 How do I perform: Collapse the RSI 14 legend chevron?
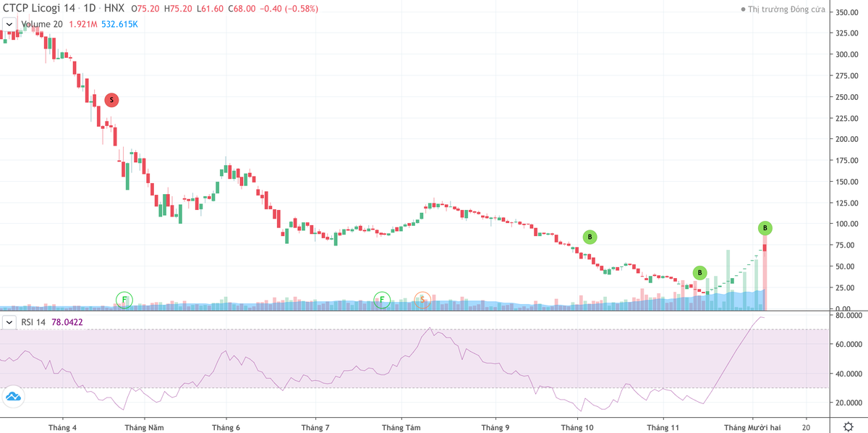tap(9, 321)
